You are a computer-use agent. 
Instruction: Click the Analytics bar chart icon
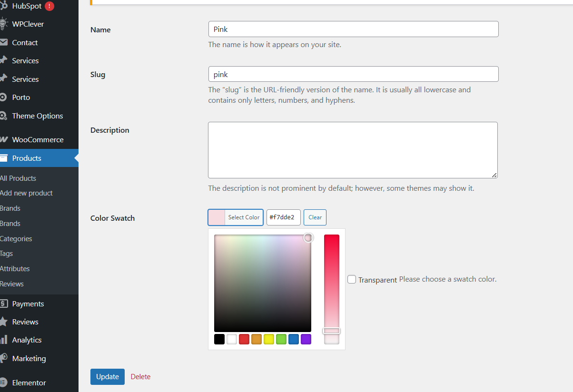click(x=3, y=340)
